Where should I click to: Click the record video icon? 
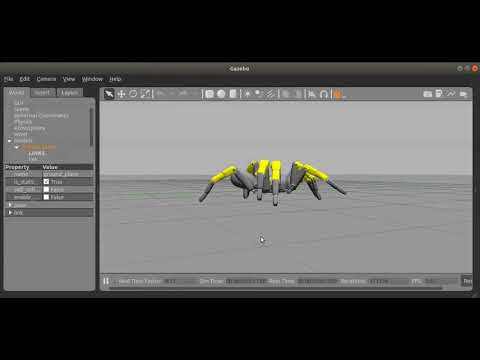click(463, 94)
